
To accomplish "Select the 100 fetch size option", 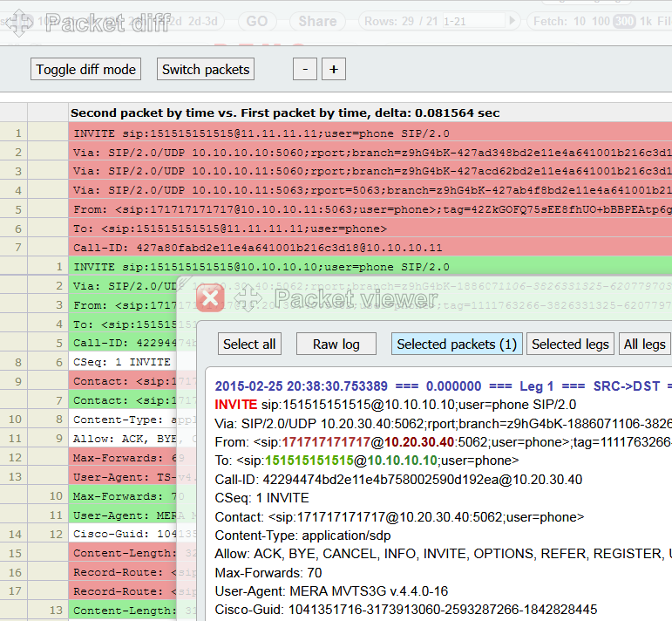I will [601, 21].
